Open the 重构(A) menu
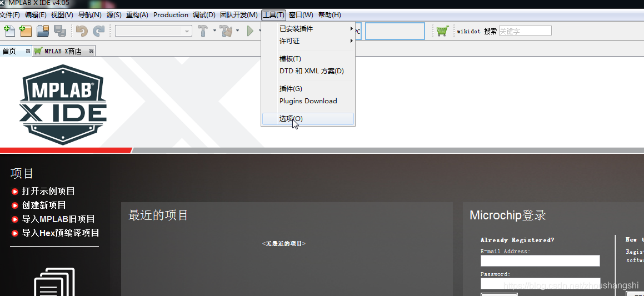Screen dimensions: 644x296 pos(137,15)
